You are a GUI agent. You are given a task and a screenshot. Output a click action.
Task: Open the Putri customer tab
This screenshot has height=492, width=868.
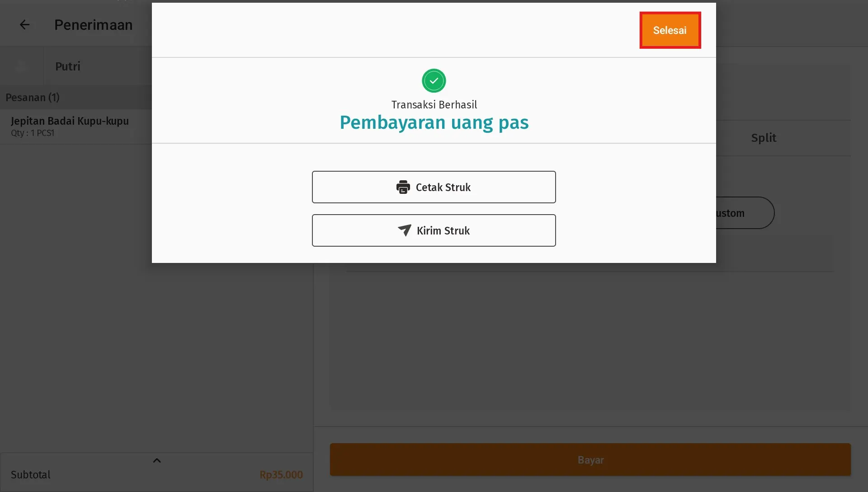[67, 66]
